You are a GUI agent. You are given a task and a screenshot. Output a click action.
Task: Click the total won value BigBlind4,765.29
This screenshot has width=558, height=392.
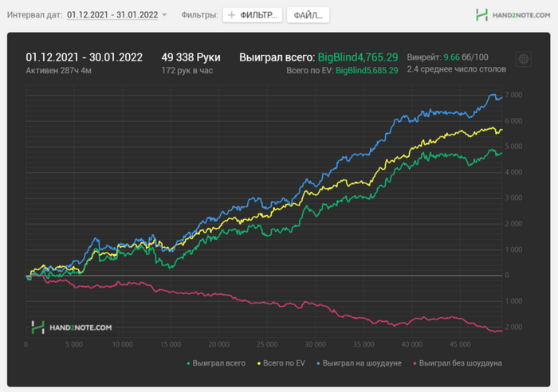click(x=358, y=57)
